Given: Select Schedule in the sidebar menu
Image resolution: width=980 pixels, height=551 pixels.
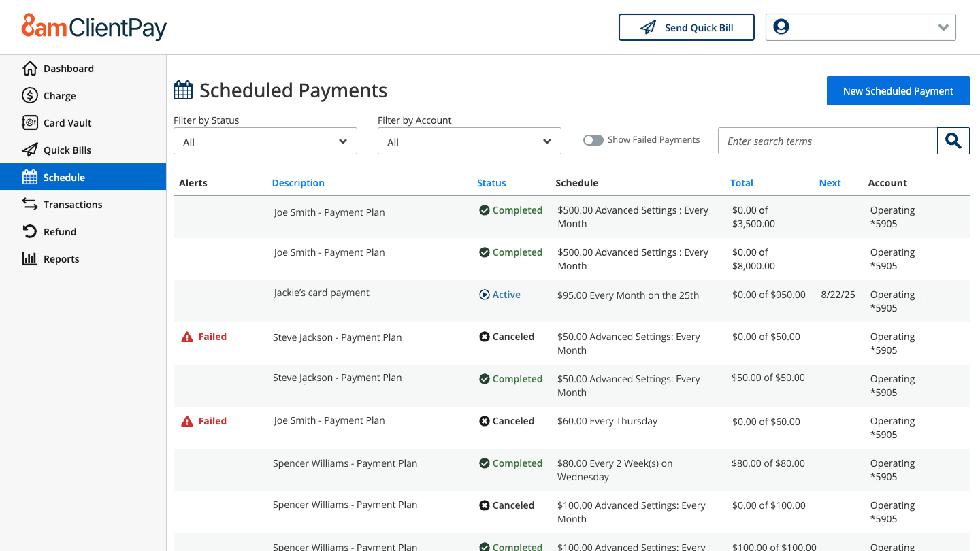Looking at the screenshot, I should point(64,178).
